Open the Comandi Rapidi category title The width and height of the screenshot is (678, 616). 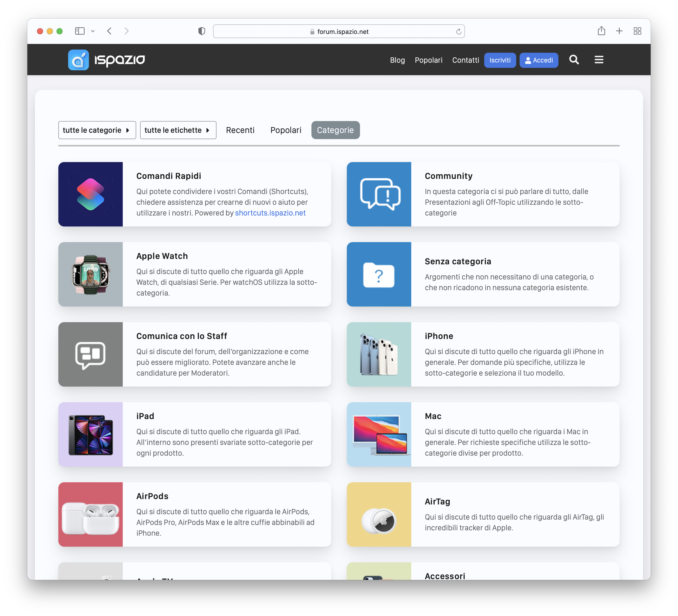(x=168, y=176)
